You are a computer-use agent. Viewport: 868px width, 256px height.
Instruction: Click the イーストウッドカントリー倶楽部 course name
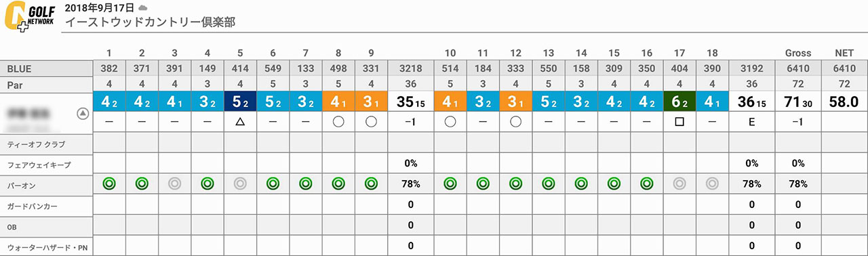click(x=150, y=22)
